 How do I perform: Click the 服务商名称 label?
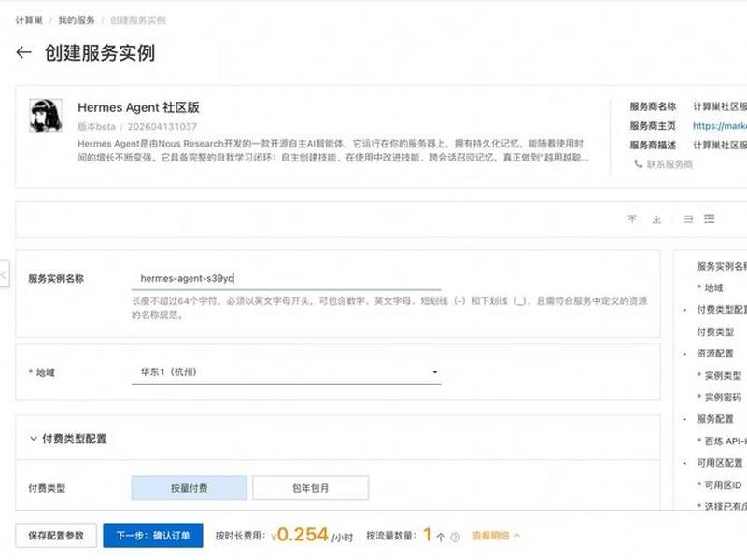[x=653, y=106]
